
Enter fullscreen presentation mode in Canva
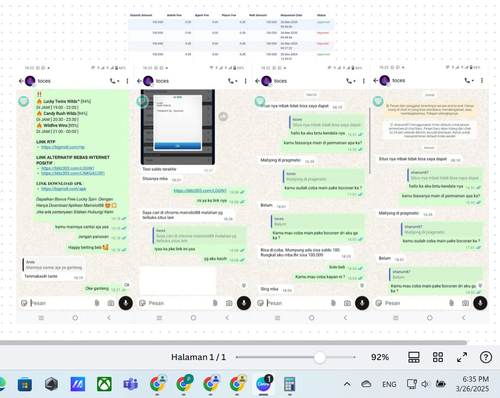tap(462, 357)
